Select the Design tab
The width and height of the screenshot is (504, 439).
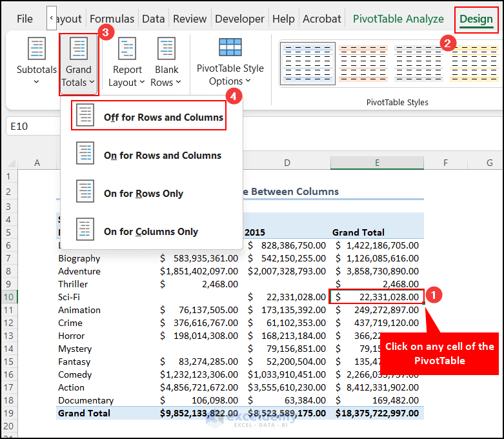tap(476, 19)
